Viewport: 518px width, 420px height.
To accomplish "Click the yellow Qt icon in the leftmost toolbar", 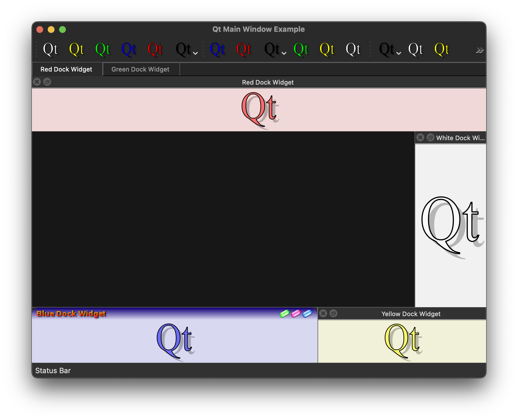I will coord(77,49).
